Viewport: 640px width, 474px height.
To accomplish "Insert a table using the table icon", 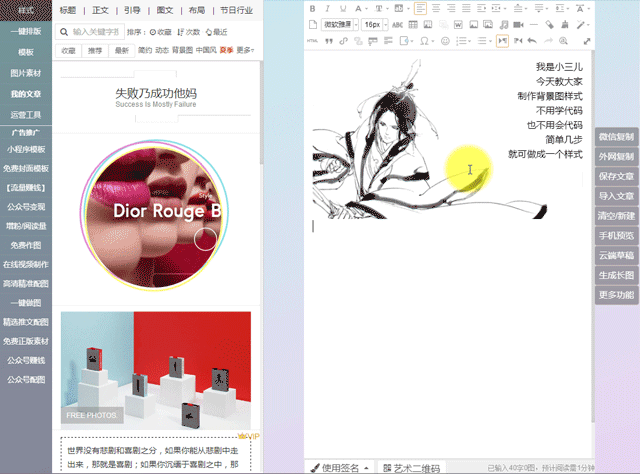I will point(413,25).
